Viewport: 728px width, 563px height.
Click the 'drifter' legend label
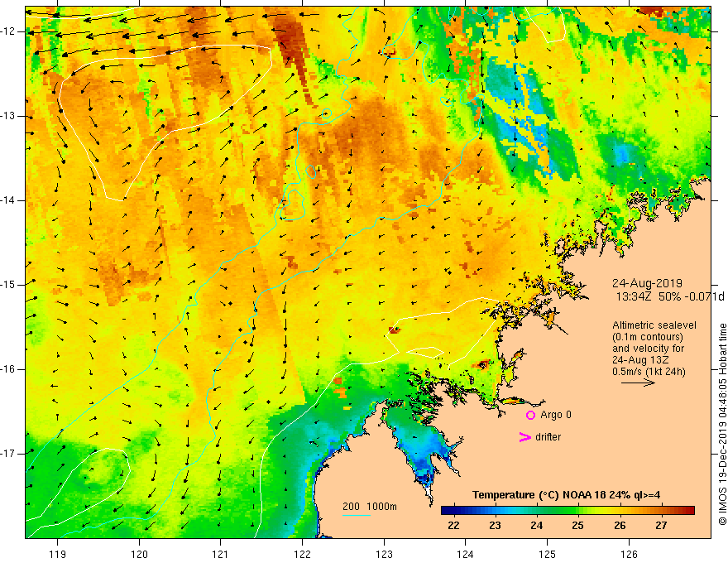click(548, 437)
